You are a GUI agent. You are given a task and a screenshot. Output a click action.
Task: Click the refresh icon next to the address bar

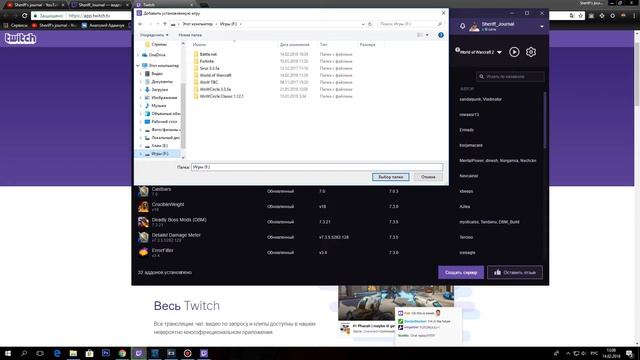pyautogui.click(x=370, y=24)
